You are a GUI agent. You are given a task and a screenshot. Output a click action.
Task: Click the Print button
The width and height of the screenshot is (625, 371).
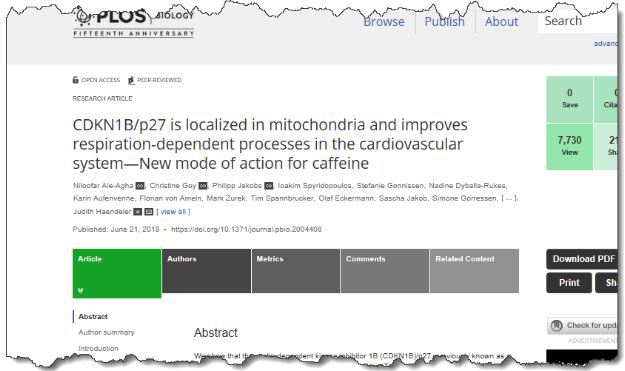point(569,283)
